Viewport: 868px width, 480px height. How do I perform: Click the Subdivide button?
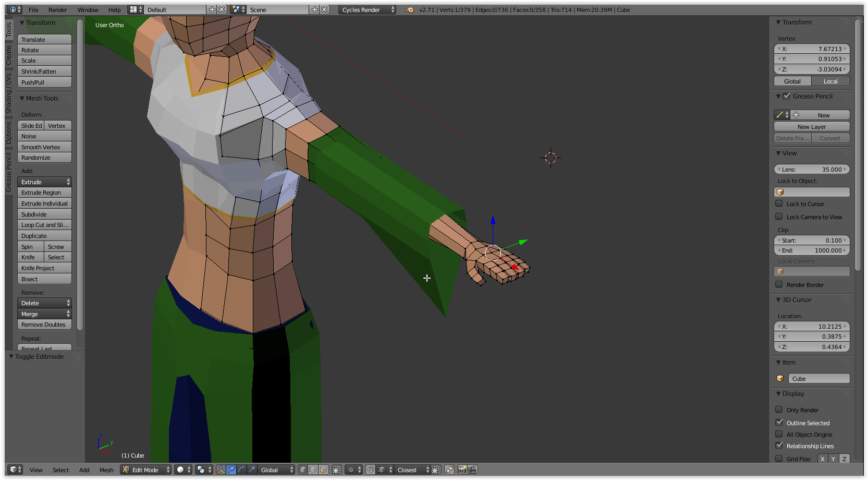(x=44, y=214)
